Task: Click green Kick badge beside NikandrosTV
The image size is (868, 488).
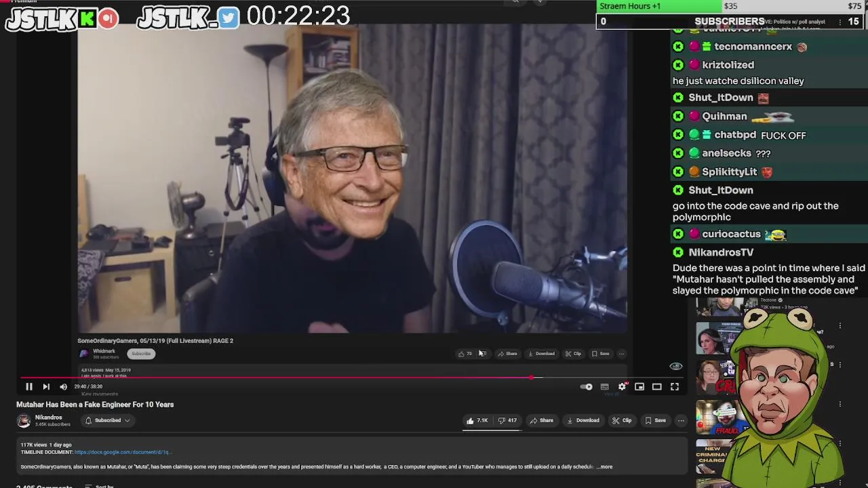Action: coord(678,252)
